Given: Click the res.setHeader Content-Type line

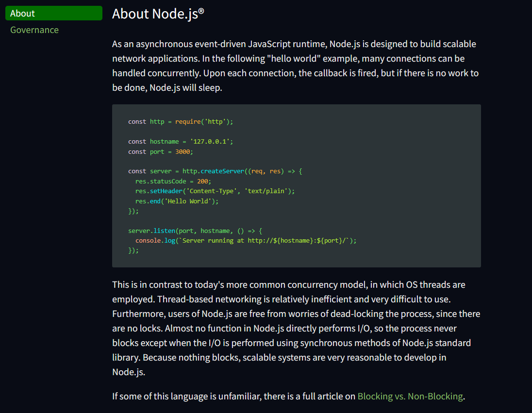Looking at the screenshot, I should 215,191.
